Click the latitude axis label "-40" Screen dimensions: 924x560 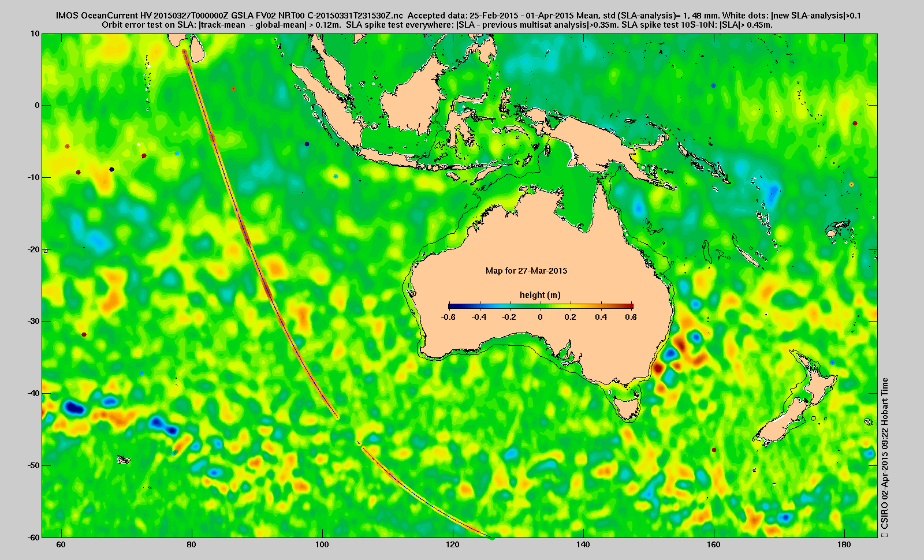(x=33, y=393)
